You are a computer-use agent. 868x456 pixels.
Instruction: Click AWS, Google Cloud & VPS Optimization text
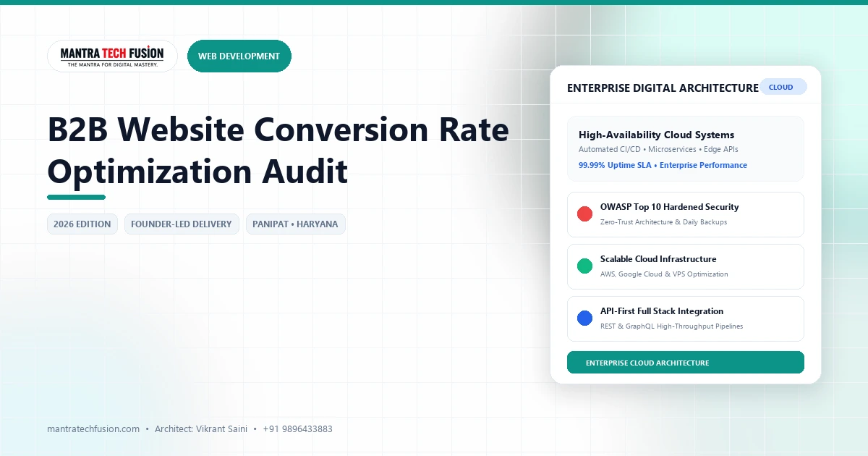point(664,274)
